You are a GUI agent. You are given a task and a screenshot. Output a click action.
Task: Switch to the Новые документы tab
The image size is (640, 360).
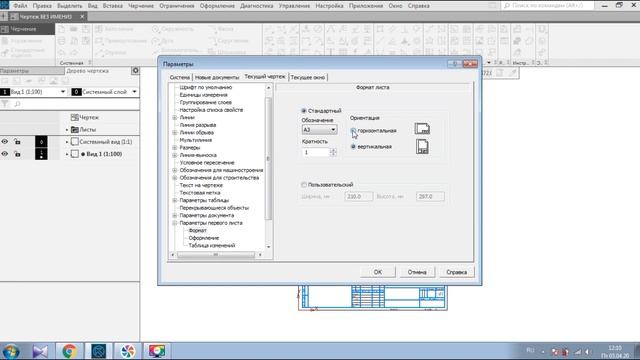(217, 77)
